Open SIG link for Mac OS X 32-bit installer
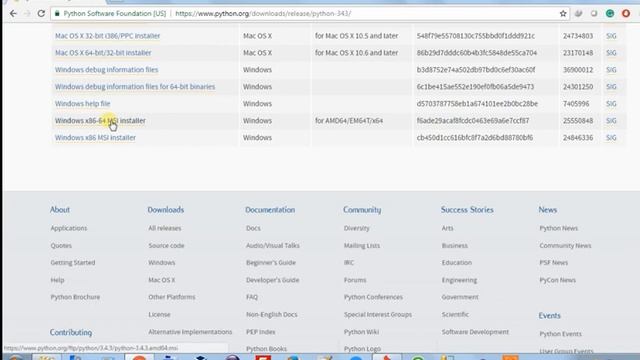This screenshot has width=640, height=360. click(611, 36)
